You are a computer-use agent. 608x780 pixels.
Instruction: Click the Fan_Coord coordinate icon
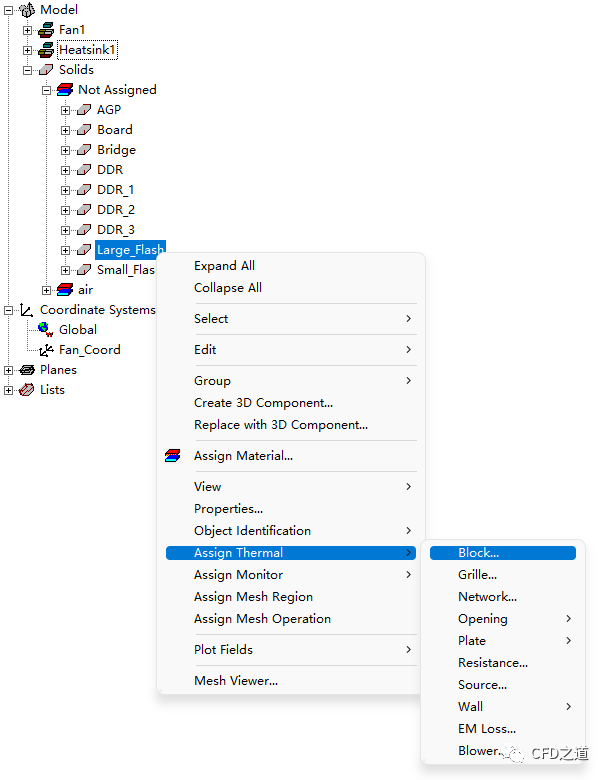(46, 350)
